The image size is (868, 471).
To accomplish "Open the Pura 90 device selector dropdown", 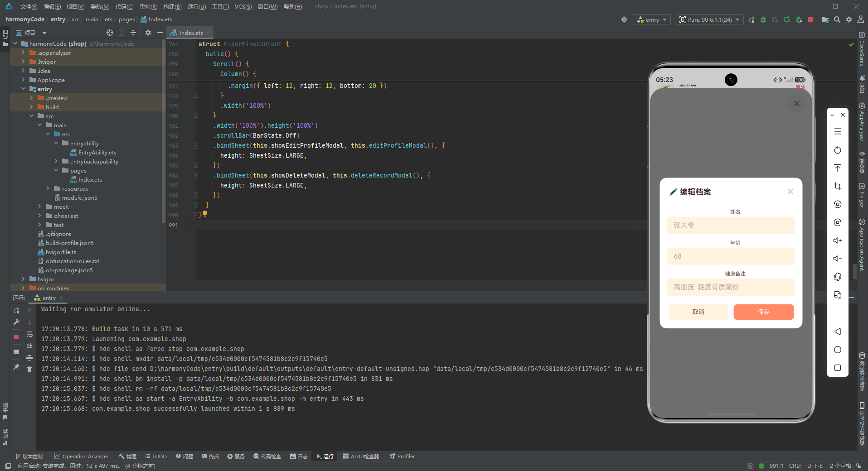I will pyautogui.click(x=709, y=19).
